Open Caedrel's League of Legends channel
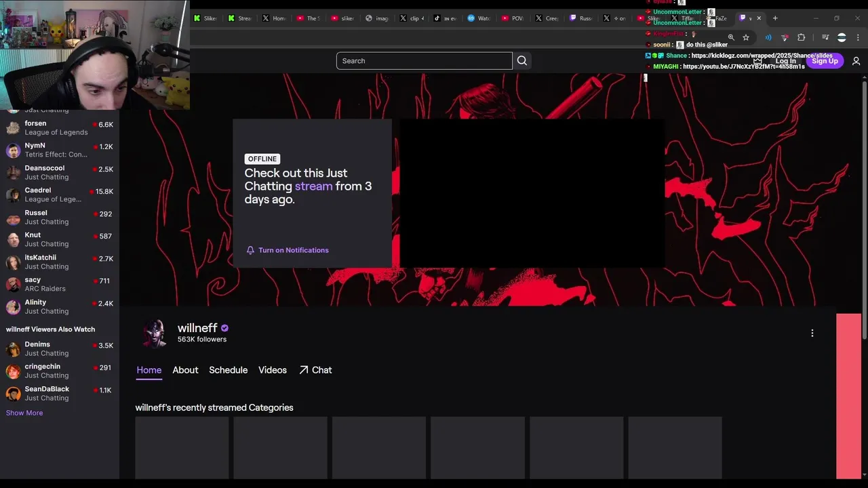This screenshot has height=488, width=868. tap(60, 195)
